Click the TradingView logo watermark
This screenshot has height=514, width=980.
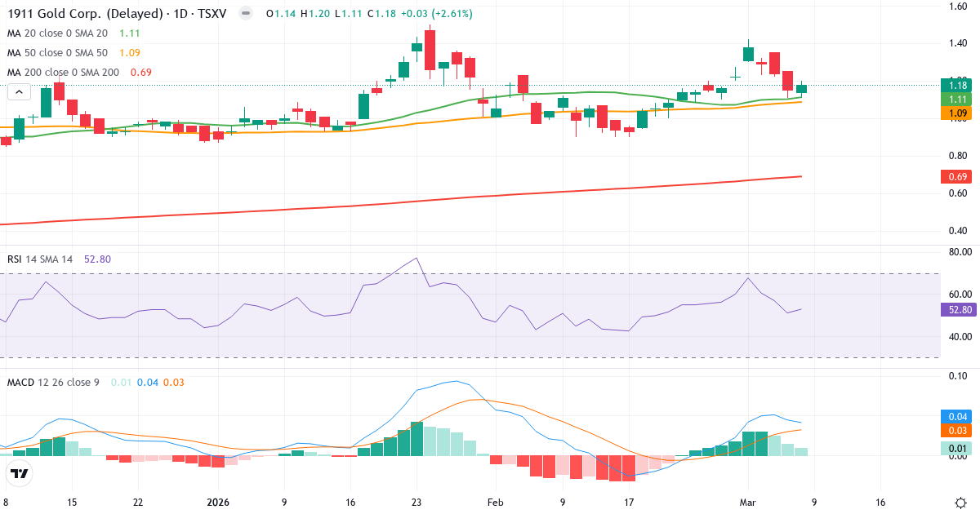[18, 472]
